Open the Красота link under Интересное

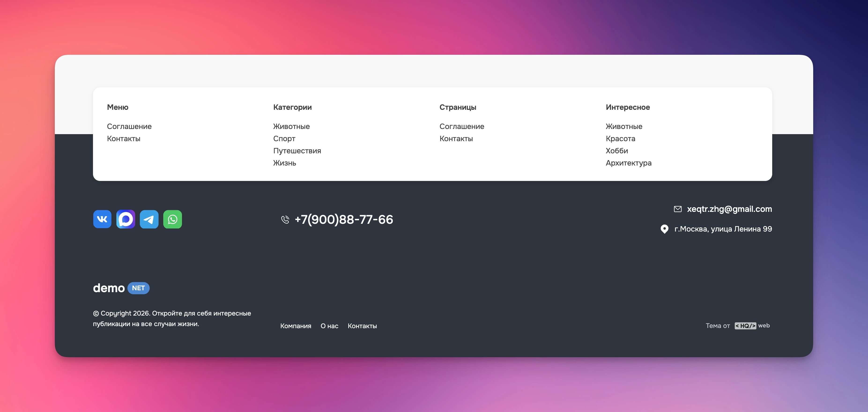(620, 138)
